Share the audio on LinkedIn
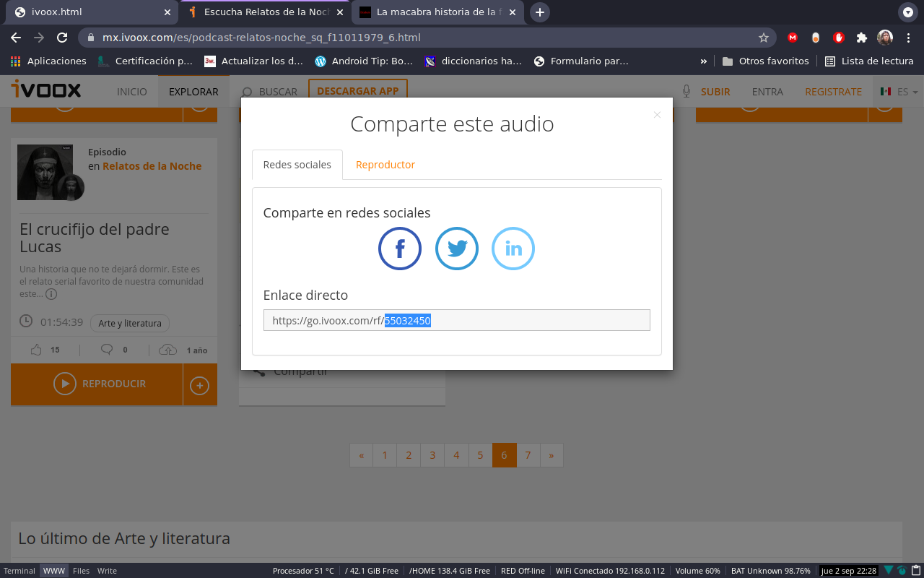 tap(513, 249)
